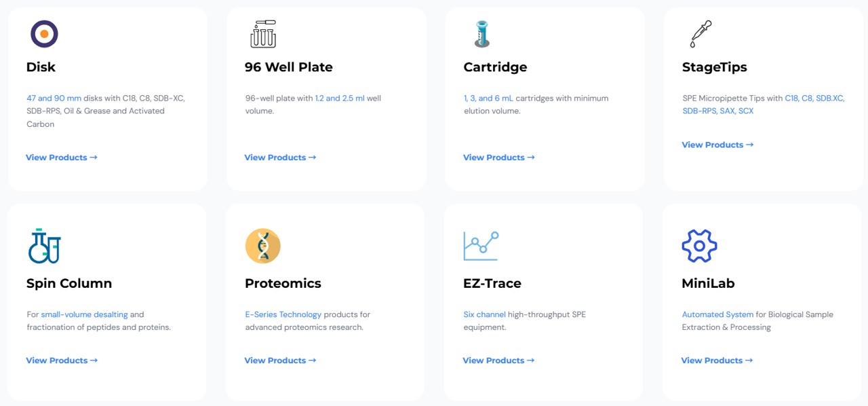Click the Proteomics DNA helix icon

[x=263, y=246]
